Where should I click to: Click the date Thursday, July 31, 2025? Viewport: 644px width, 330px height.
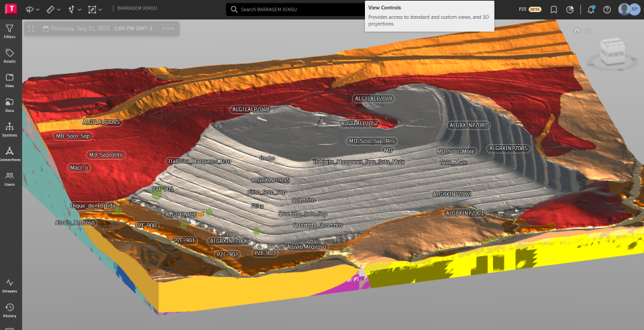(x=79, y=29)
